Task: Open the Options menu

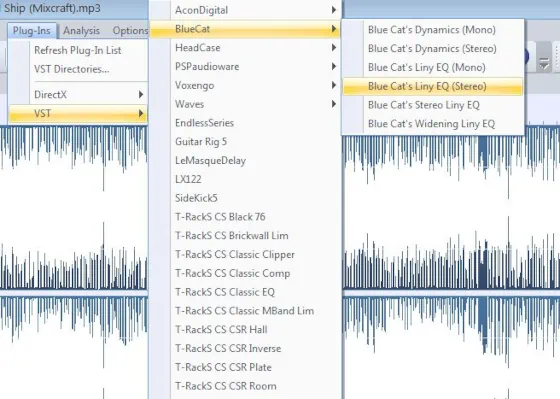Action: [130, 31]
